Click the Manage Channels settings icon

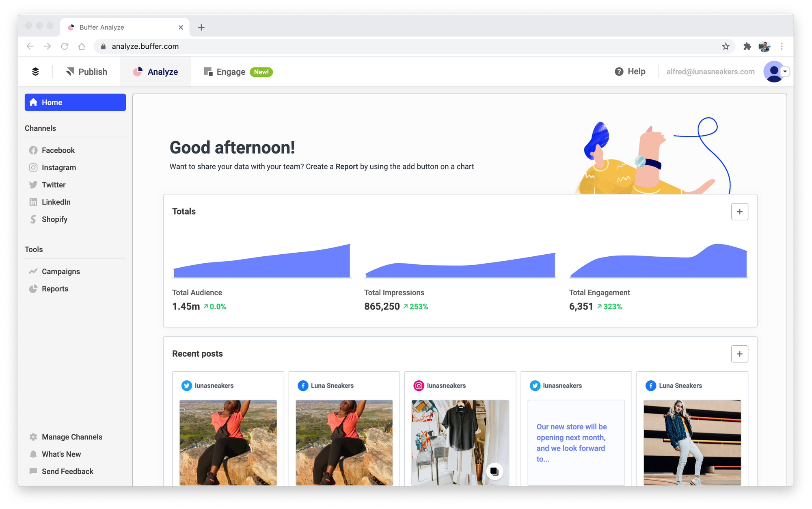(x=33, y=437)
